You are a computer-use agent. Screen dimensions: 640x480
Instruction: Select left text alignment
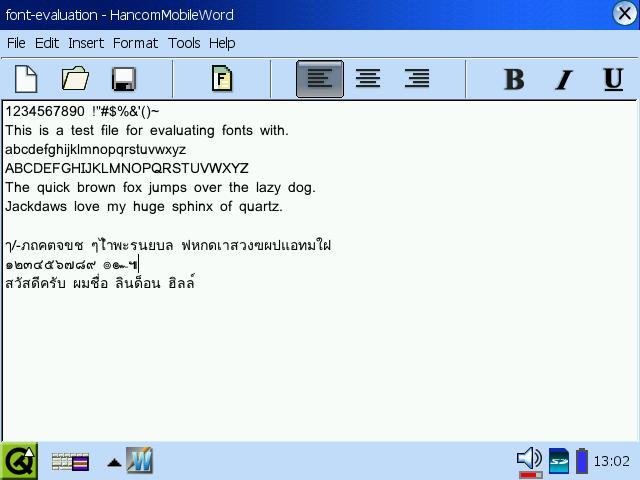[320, 79]
